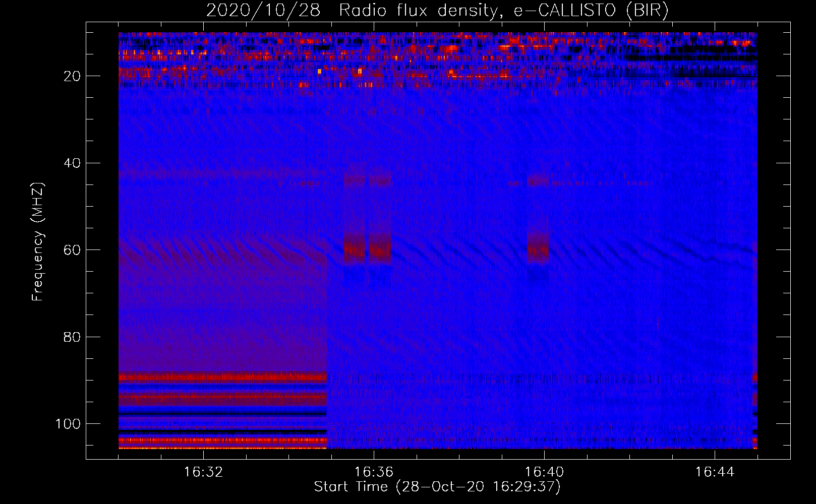Click the Frequency (MHZ) axis label
The image size is (816, 504).
pyautogui.click(x=38, y=241)
